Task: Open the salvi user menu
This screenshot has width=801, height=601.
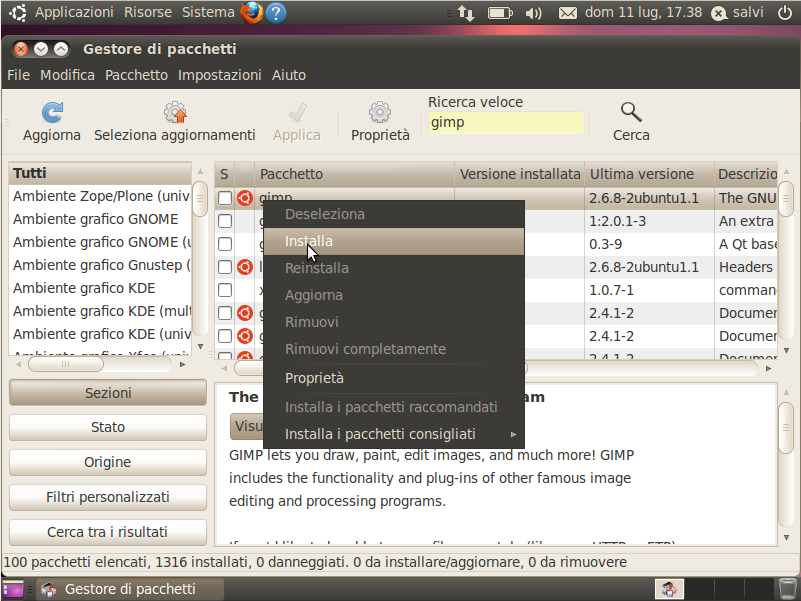Action: point(737,12)
